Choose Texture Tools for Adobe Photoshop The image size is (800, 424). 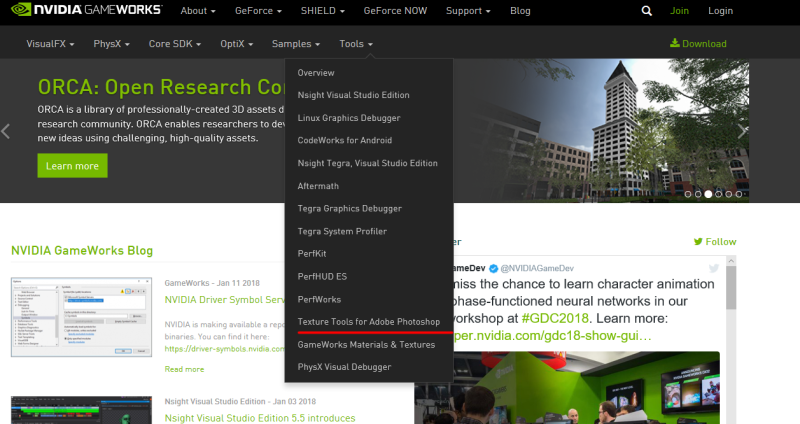coord(369,322)
